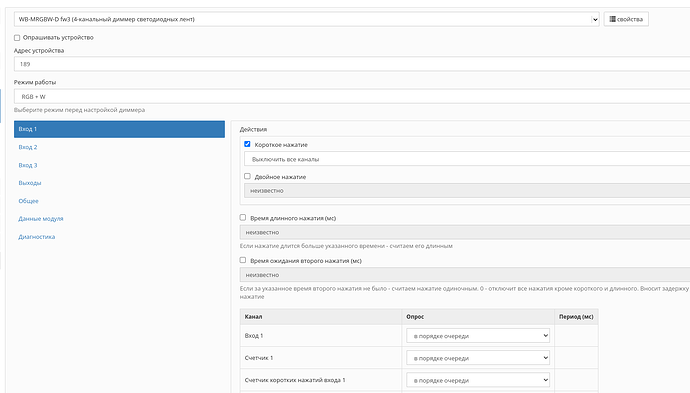The image size is (690, 393).
Task: Tick the Время длинного нажатия checkbox
Action: (x=243, y=217)
